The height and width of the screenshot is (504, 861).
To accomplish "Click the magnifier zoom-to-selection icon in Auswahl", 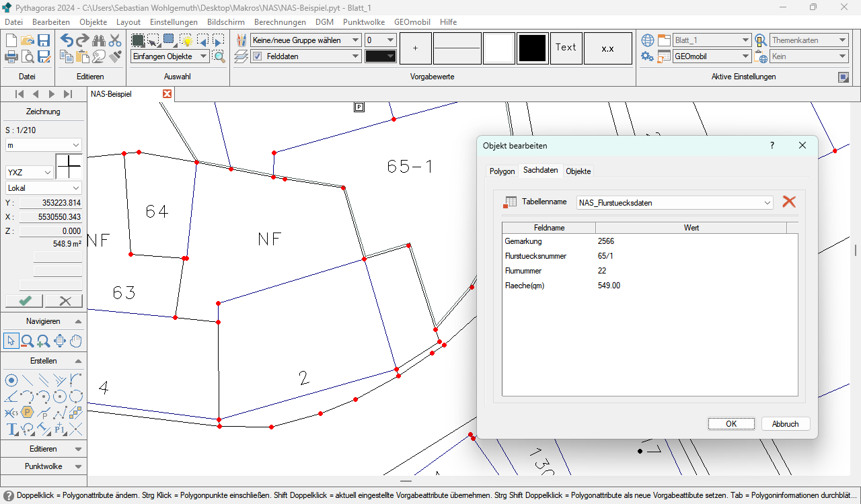I will click(219, 56).
